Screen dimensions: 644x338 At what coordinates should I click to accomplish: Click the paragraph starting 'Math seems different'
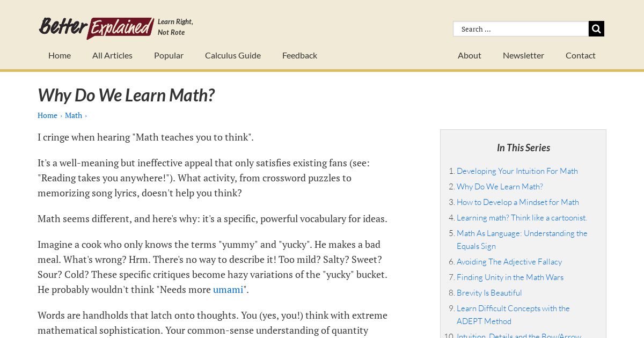(213, 219)
